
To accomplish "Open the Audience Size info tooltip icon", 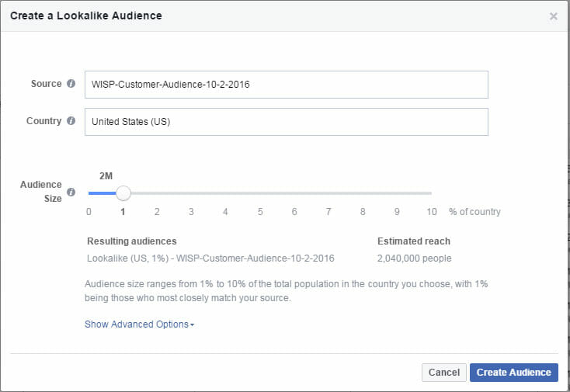I will click(71, 192).
